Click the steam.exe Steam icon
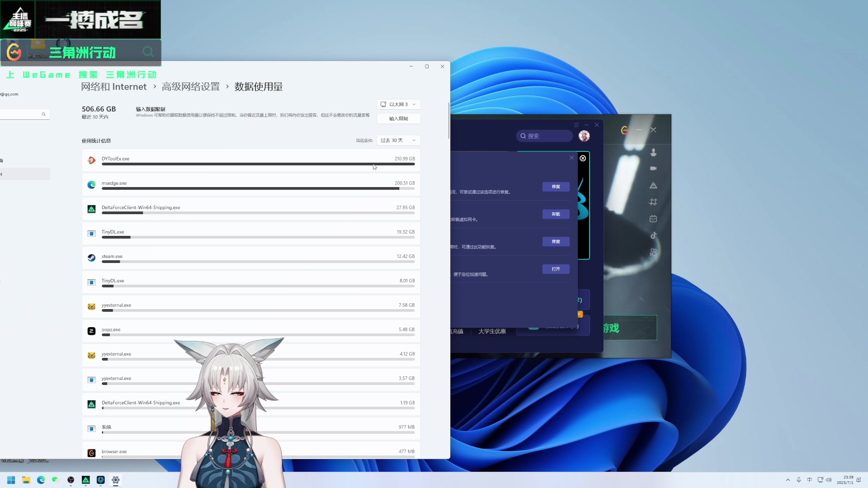The image size is (868, 488). point(91,258)
